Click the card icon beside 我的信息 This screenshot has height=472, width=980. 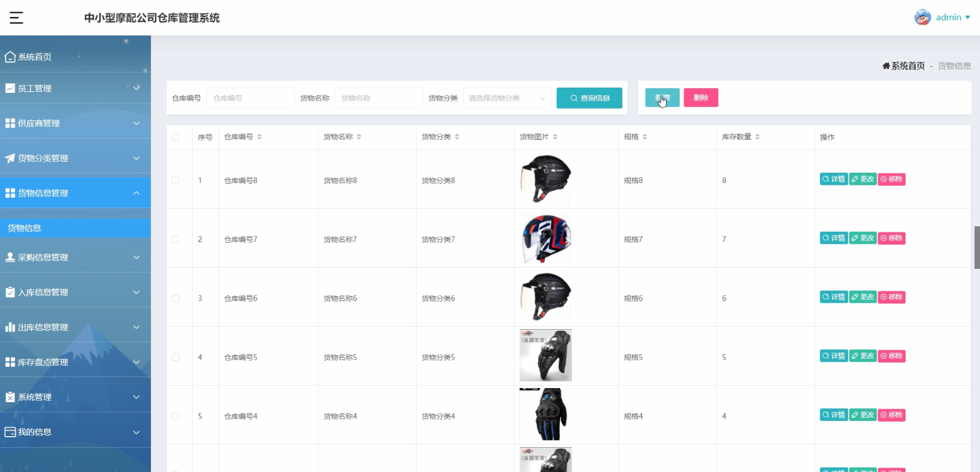click(10, 432)
